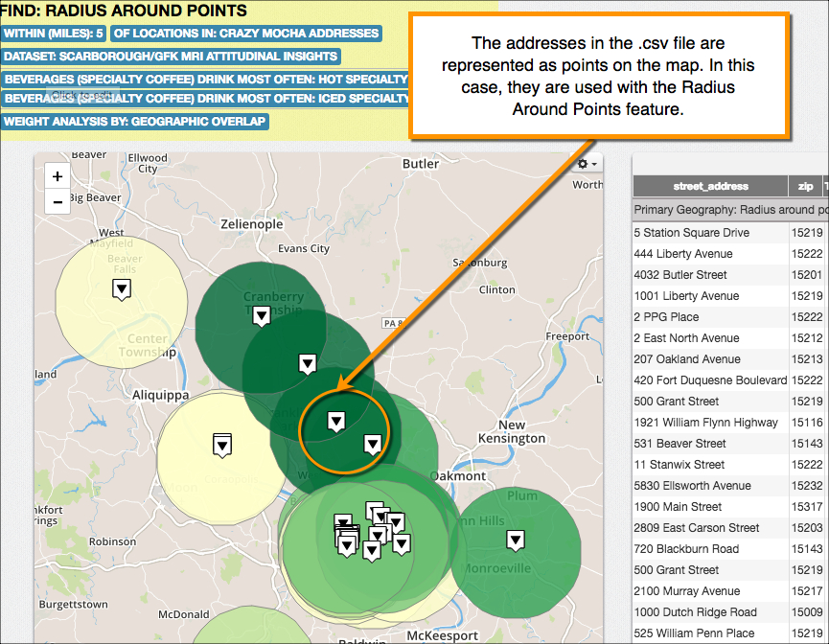
Task: Click the marker in the Aliquippa yellow circle
Action: 221,445
